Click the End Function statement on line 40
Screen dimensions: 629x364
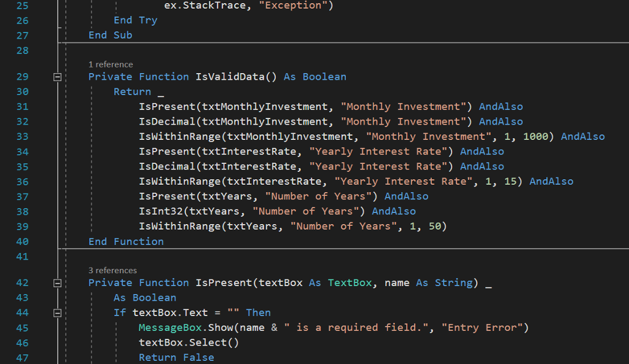coord(126,241)
